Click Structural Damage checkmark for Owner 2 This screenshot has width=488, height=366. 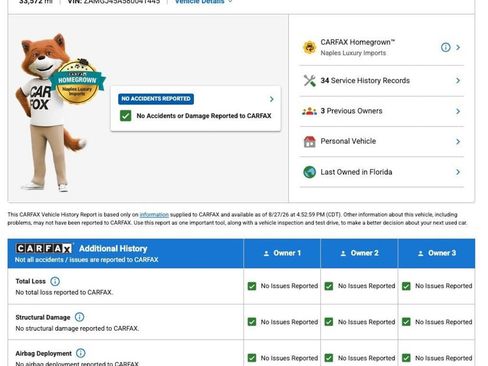coord(329,322)
